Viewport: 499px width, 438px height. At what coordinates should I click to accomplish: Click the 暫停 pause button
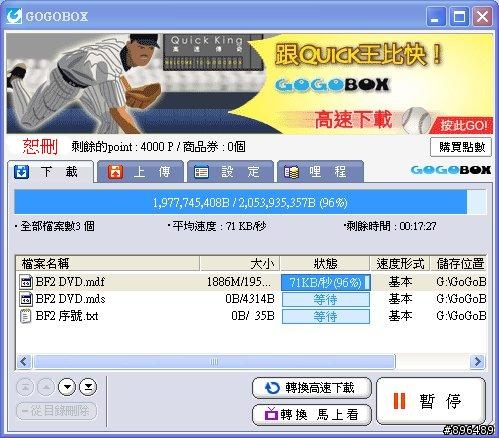pyautogui.click(x=431, y=401)
